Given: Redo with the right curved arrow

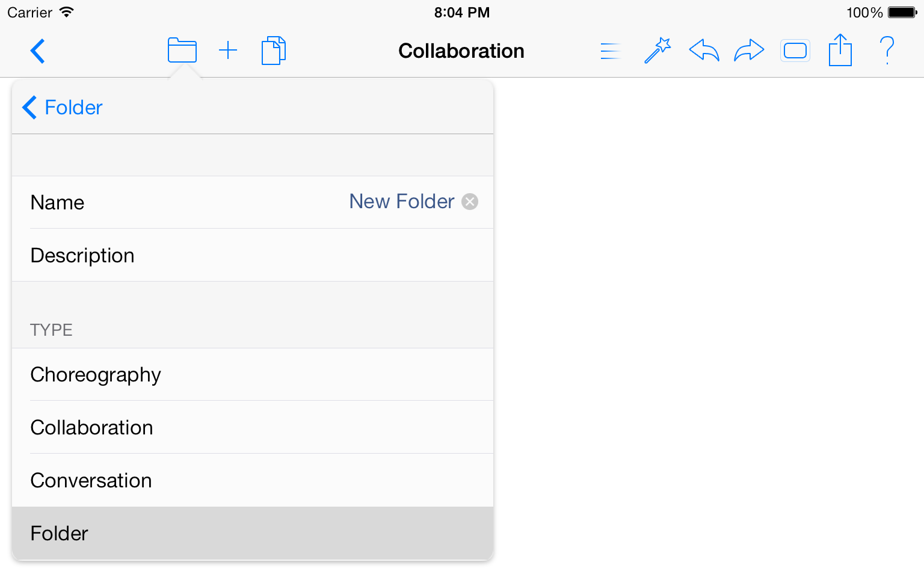Looking at the screenshot, I should click(x=749, y=51).
